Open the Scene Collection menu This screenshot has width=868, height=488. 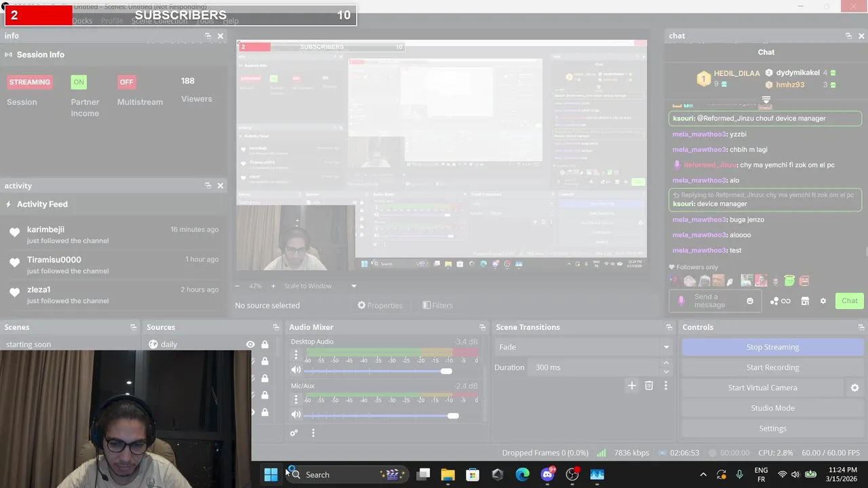click(159, 21)
